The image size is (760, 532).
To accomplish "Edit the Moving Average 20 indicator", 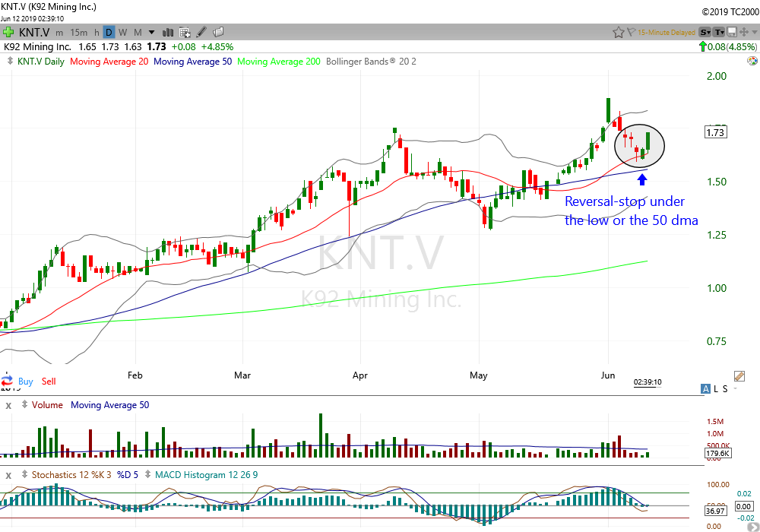I will (109, 62).
